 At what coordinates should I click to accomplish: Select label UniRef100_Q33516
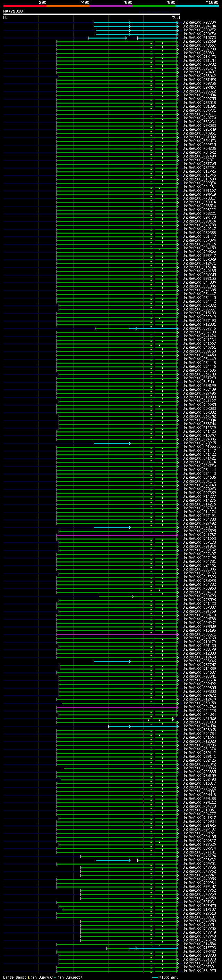point(199,103)
